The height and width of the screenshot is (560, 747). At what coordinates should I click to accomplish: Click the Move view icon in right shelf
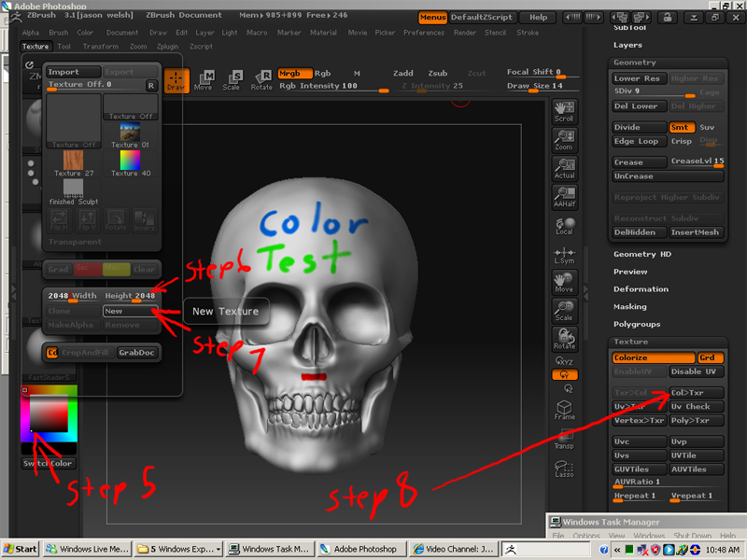point(565,283)
